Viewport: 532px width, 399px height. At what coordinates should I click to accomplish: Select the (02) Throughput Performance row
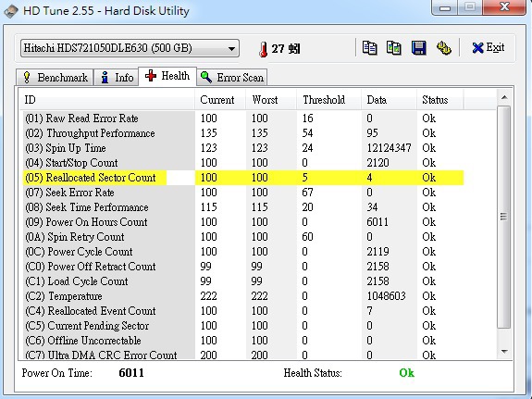(243, 133)
